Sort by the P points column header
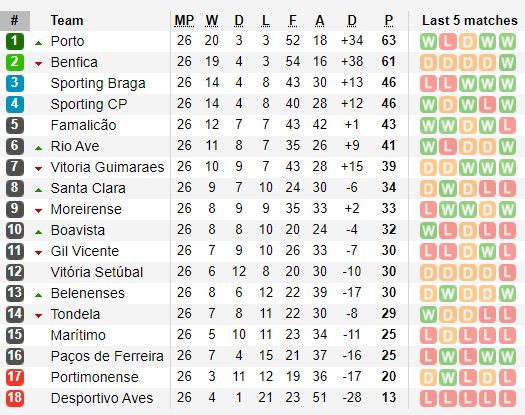Screen dimensions: 525x415 pos(388,21)
